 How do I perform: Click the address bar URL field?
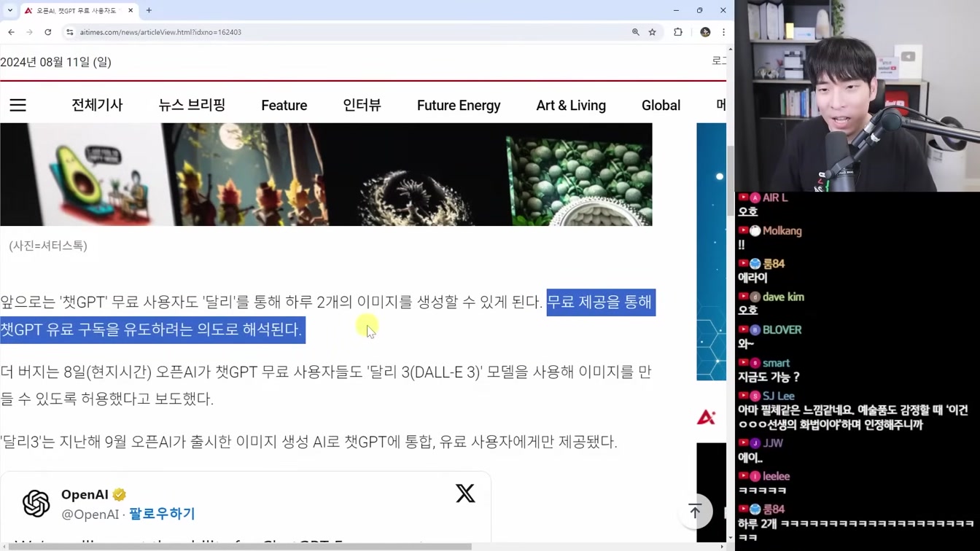350,32
